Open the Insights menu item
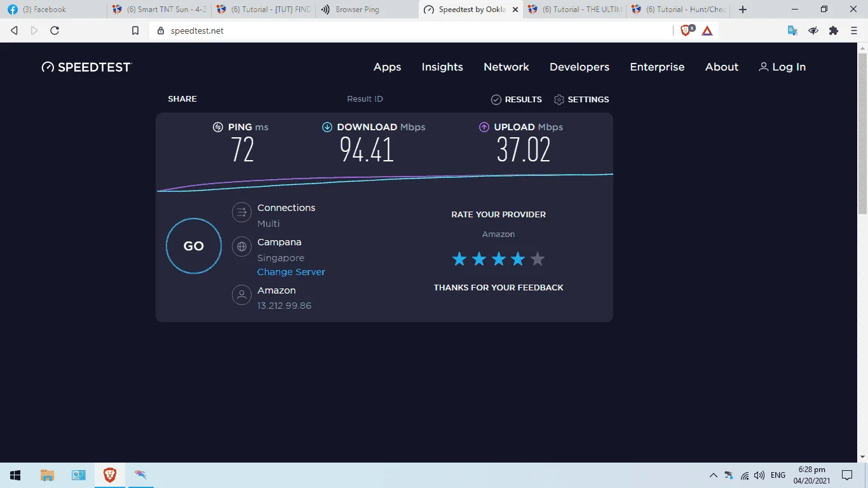Viewport: 868px width, 488px height. pyautogui.click(x=442, y=67)
